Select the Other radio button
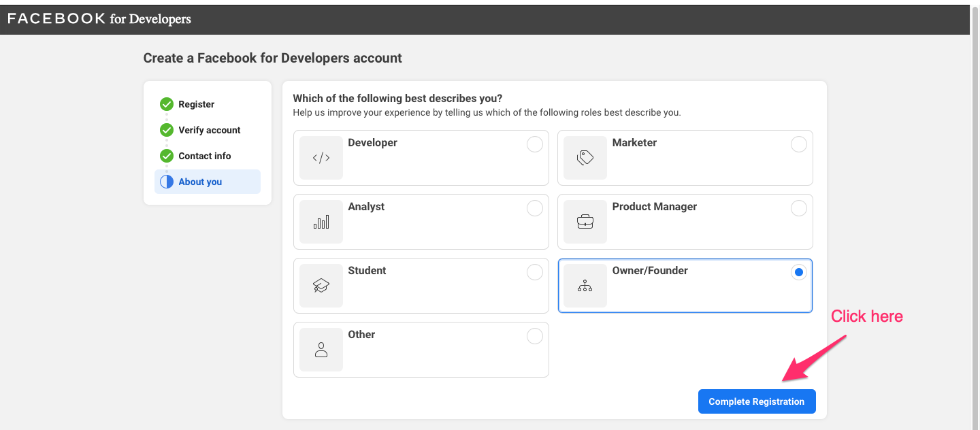Image resolution: width=980 pixels, height=430 pixels. [535, 336]
